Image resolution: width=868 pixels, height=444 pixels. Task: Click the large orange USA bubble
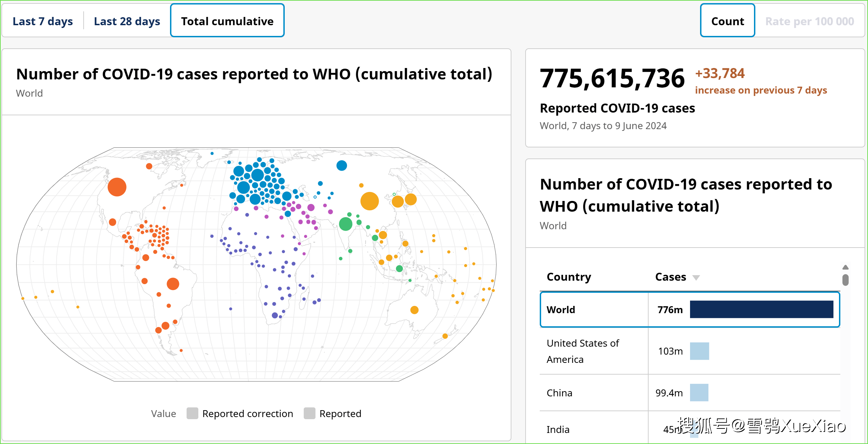coord(117,187)
